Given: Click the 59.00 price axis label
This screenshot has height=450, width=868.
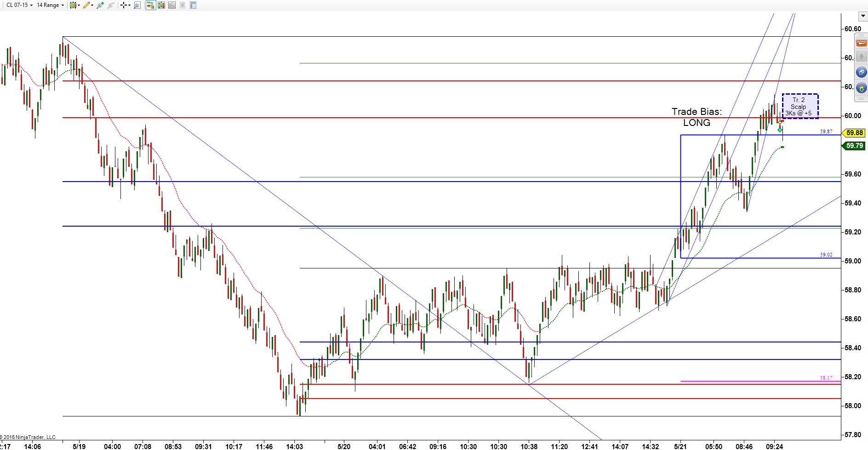Looking at the screenshot, I should tap(853, 261).
